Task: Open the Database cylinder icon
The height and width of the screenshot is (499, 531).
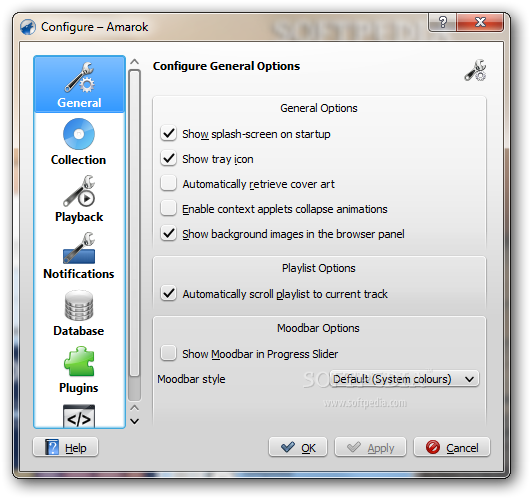Action: pyautogui.click(x=79, y=305)
